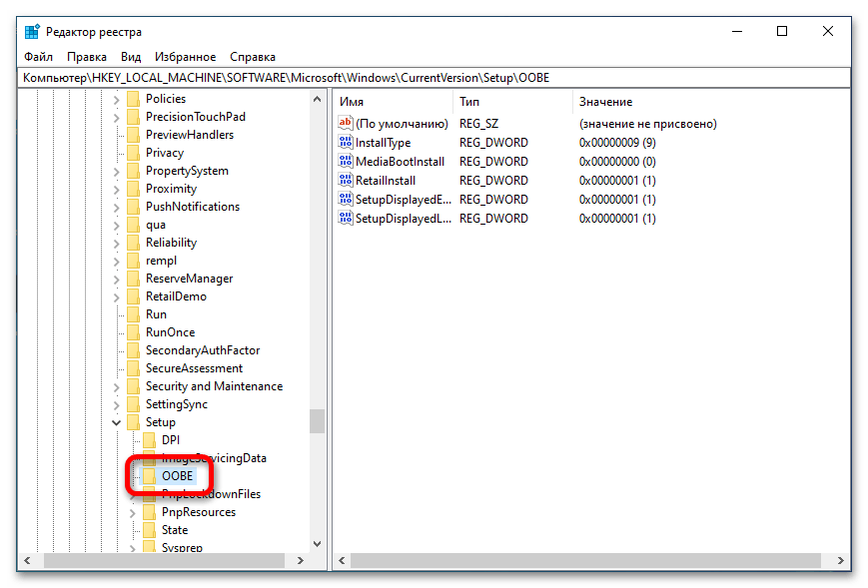Expand the ReserveManager key

tap(116, 280)
